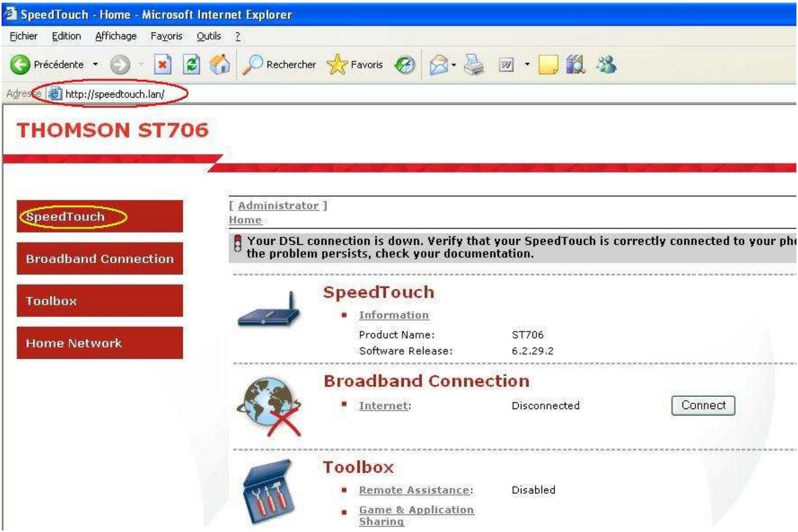Open the Edition menu
The image size is (798, 532).
(x=66, y=36)
